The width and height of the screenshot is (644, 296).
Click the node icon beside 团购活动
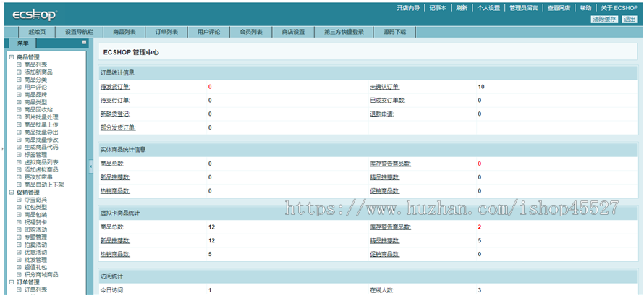point(19,230)
